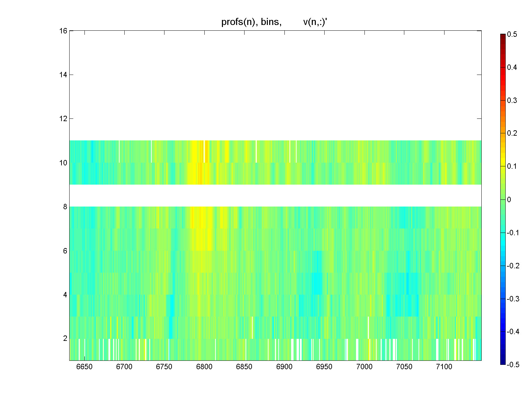Click the colorbar label 0
Screen dimensions: 532x405
tap(509, 199)
